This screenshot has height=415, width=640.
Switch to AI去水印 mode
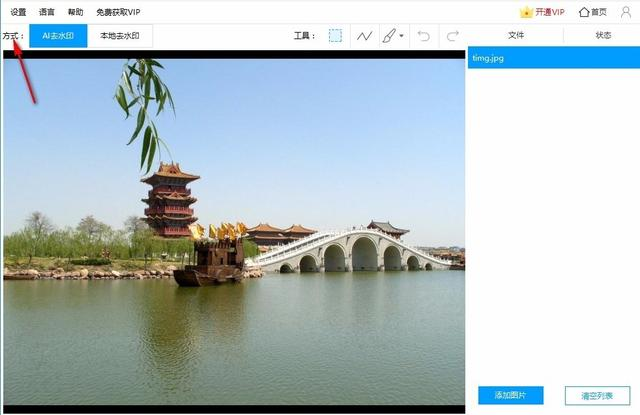pos(58,35)
